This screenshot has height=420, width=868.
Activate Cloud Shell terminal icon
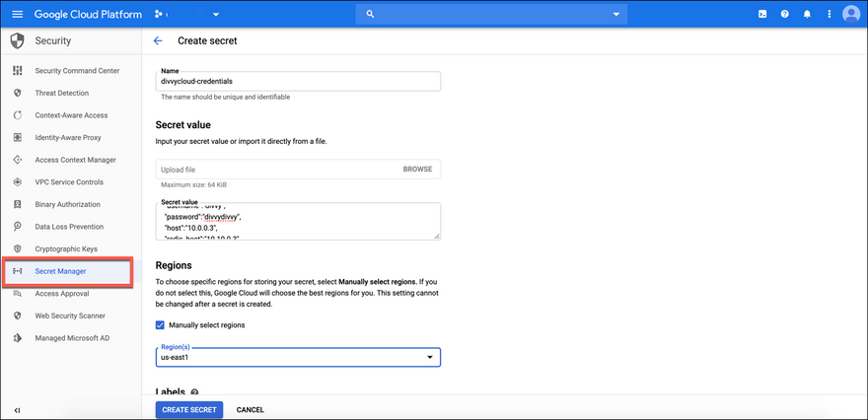[x=762, y=14]
